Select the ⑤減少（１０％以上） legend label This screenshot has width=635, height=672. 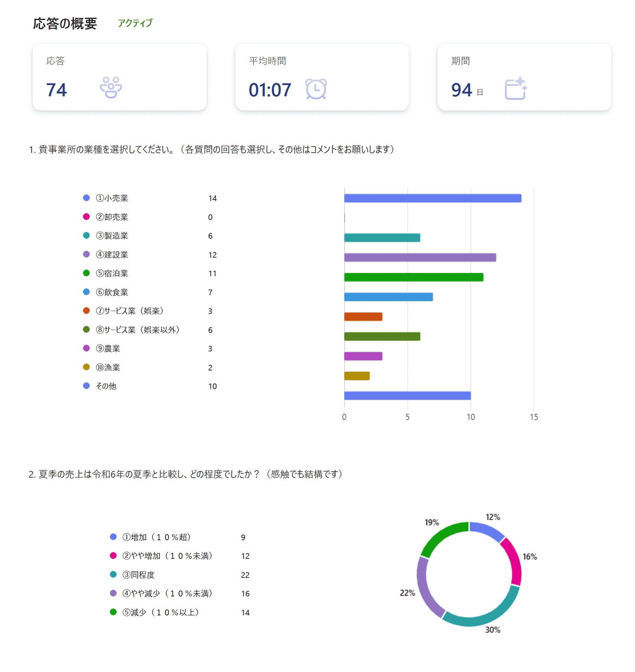tap(160, 612)
